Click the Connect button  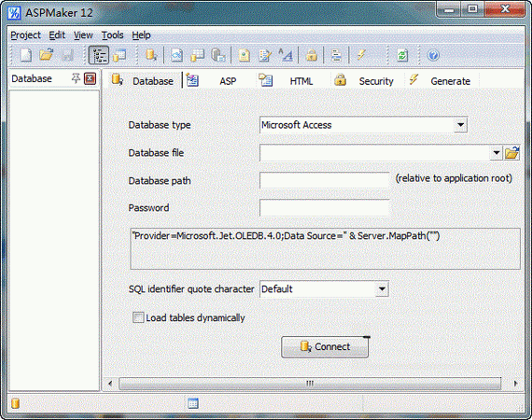coord(325,346)
